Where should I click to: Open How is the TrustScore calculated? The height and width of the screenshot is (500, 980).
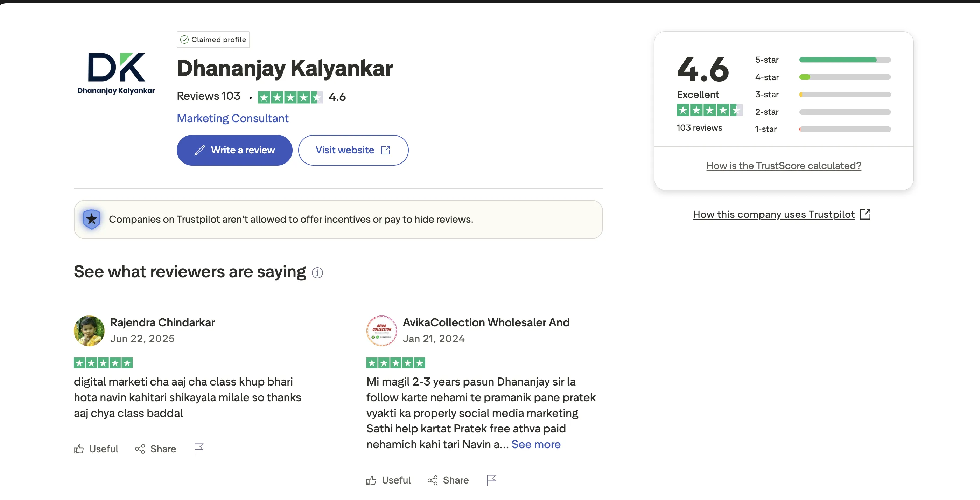(784, 166)
